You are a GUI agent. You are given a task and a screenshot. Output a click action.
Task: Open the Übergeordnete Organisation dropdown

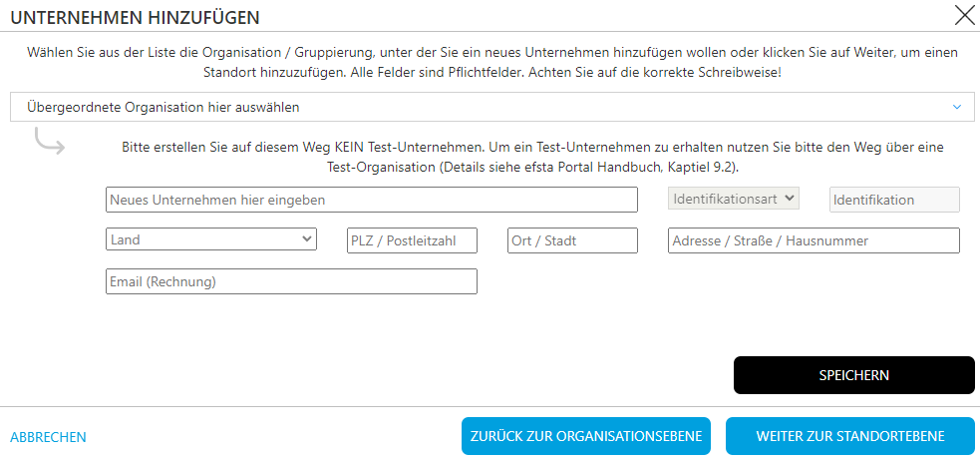pyautogui.click(x=479, y=107)
